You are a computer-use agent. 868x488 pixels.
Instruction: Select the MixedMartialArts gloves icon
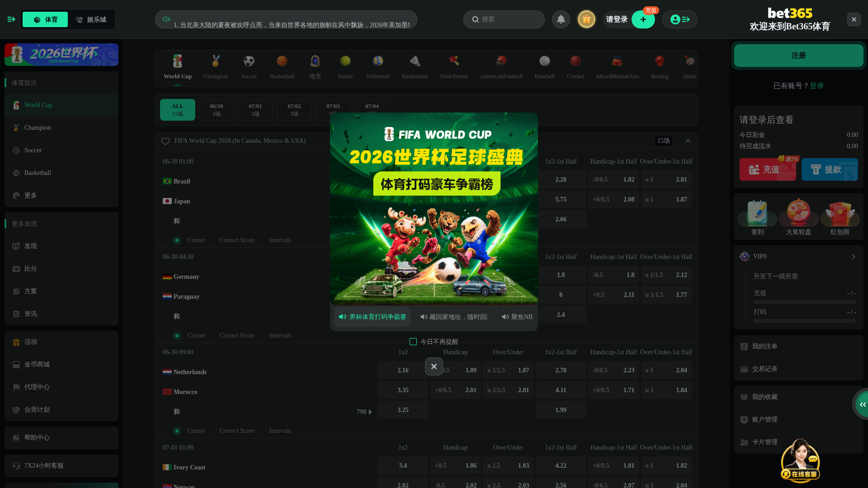pyautogui.click(x=618, y=61)
